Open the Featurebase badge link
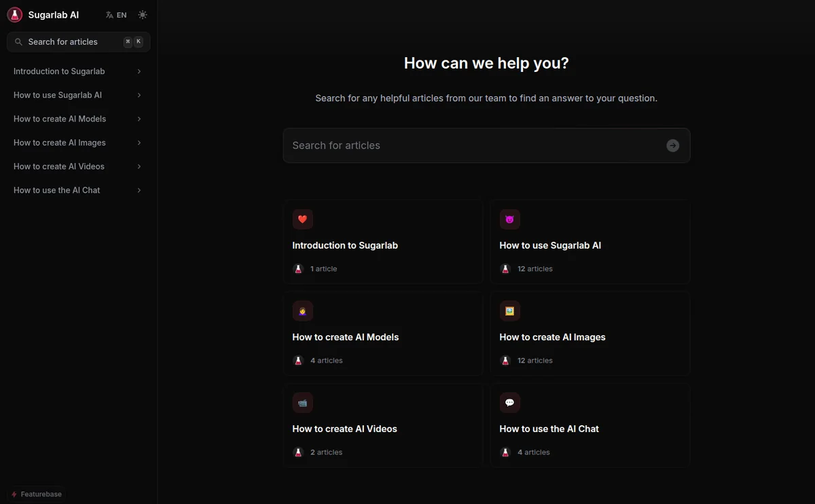 click(x=37, y=494)
